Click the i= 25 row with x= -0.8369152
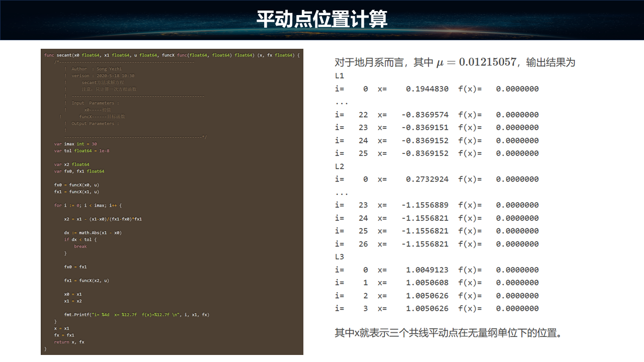 [x=436, y=153]
